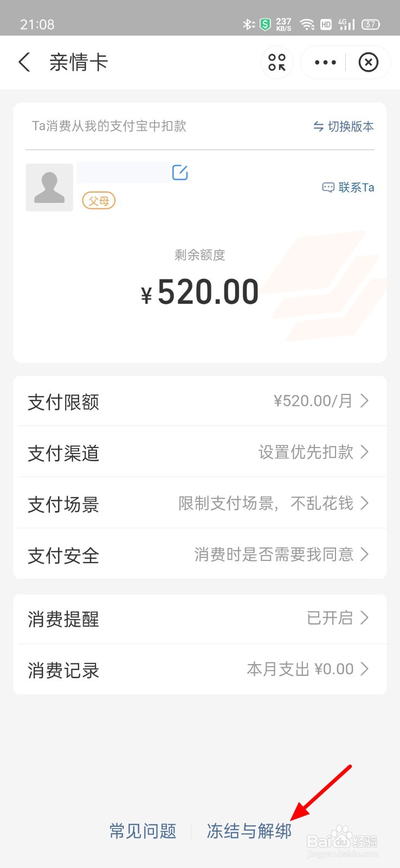Screen dimensions: 400x868
Task: Tap the Wi-Fi status icon
Action: click(307, 24)
